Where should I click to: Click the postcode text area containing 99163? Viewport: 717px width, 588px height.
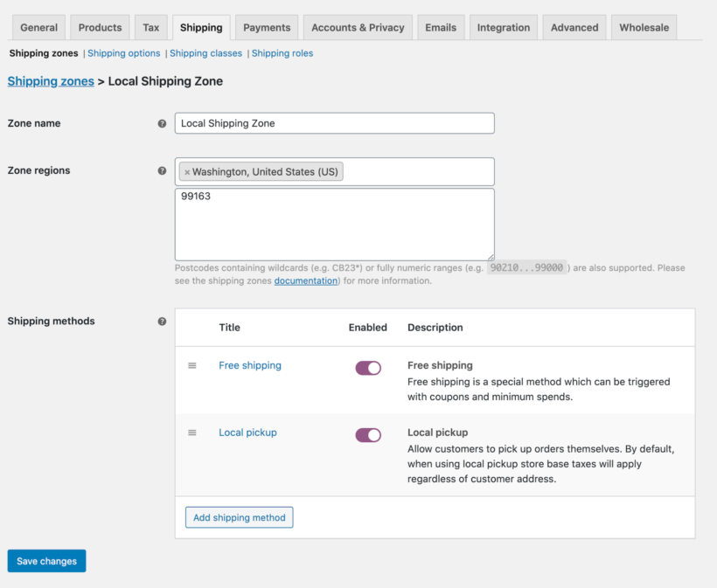pyautogui.click(x=335, y=223)
